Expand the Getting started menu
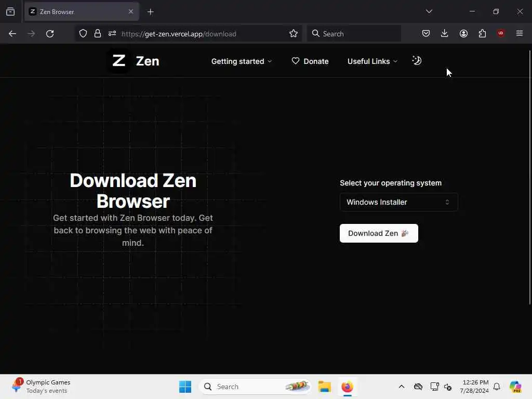Image resolution: width=532 pixels, height=399 pixels. [x=242, y=61]
